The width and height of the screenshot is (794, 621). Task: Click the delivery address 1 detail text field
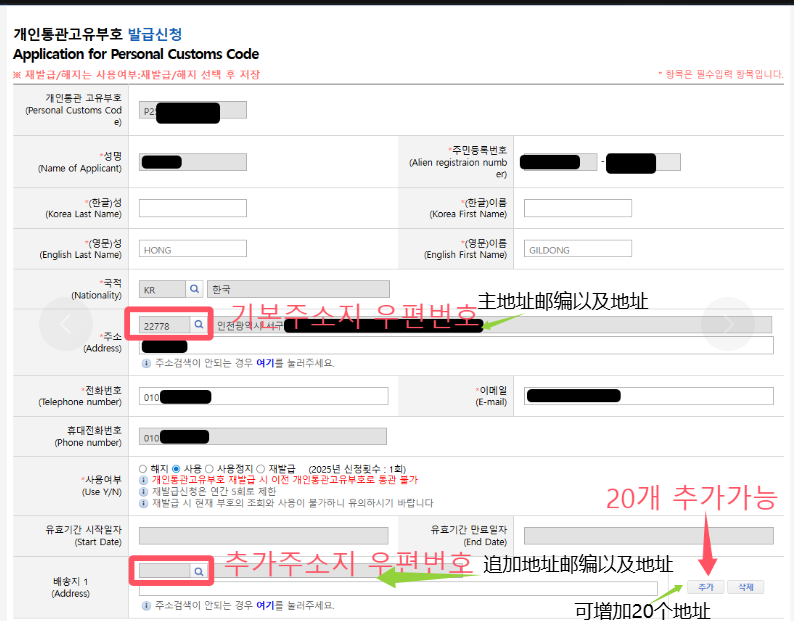click(398, 589)
